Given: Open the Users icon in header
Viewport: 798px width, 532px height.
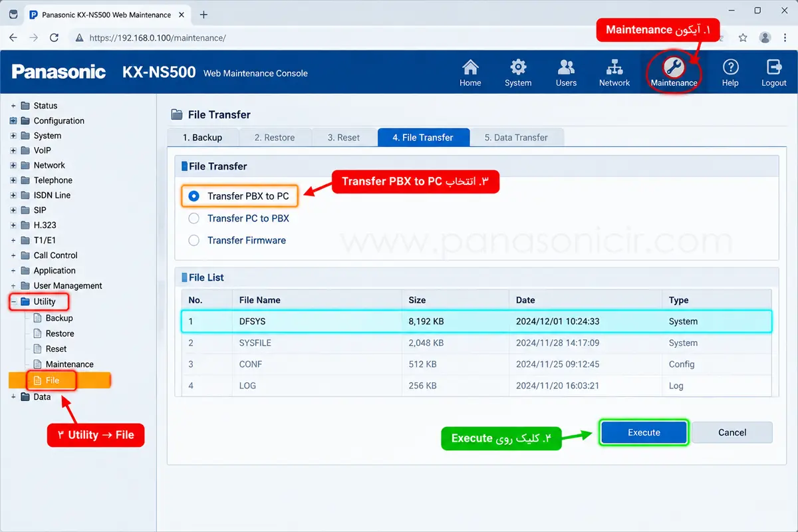Looking at the screenshot, I should point(566,67).
